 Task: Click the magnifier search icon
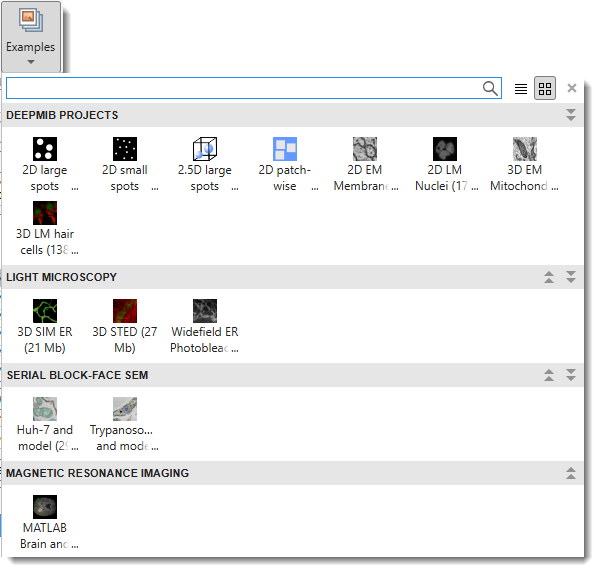coord(490,88)
